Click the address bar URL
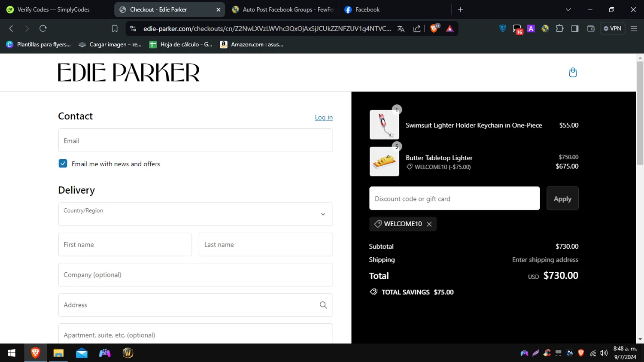The height and width of the screenshot is (362, 644). 267,28
